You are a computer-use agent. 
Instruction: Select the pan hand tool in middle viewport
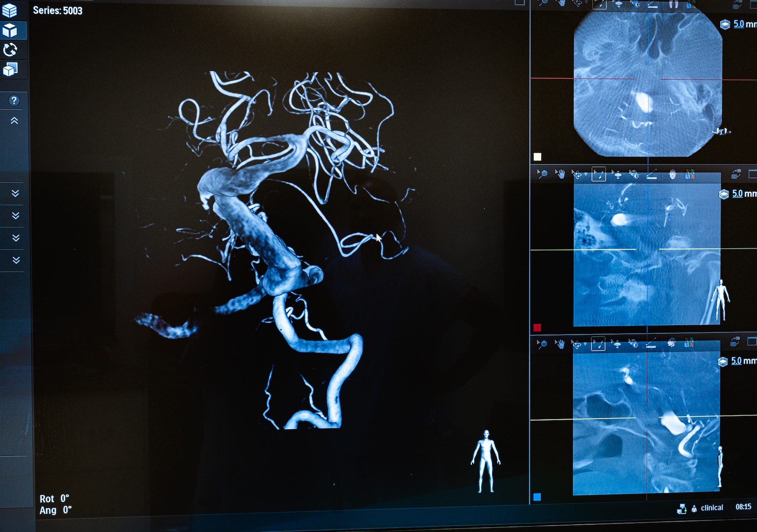tap(560, 174)
